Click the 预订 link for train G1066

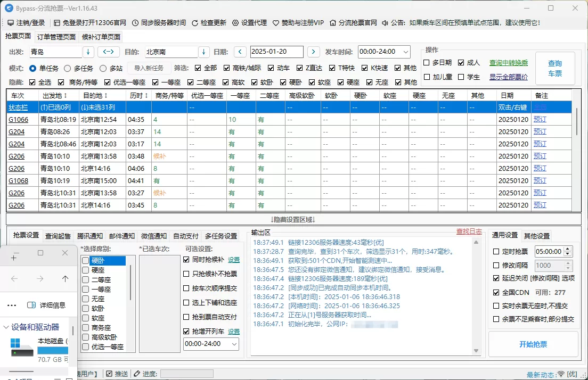tap(539, 119)
